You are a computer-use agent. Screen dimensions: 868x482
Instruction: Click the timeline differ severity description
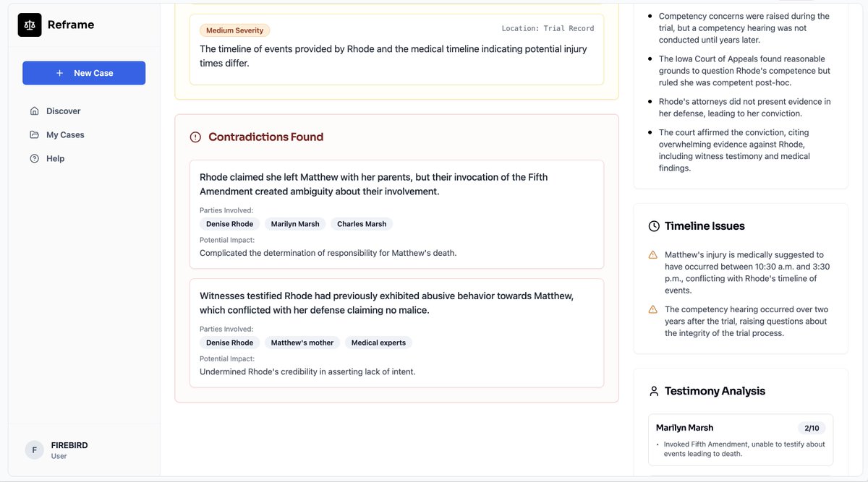[x=393, y=56]
